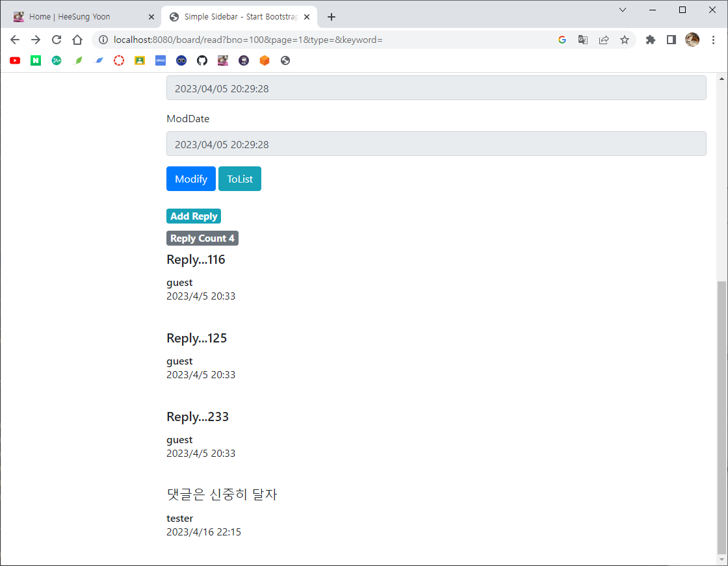Click the Google icon in address bar
This screenshot has width=728, height=566.
coord(562,40)
